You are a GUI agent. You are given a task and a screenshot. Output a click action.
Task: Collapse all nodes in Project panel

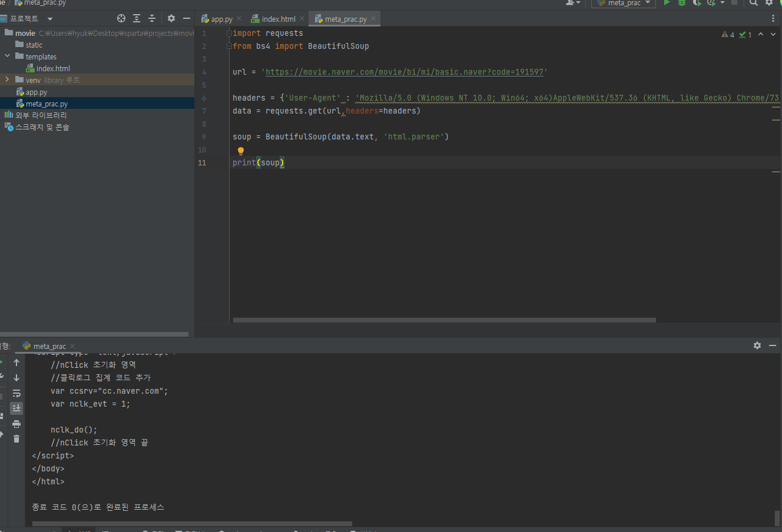152,18
